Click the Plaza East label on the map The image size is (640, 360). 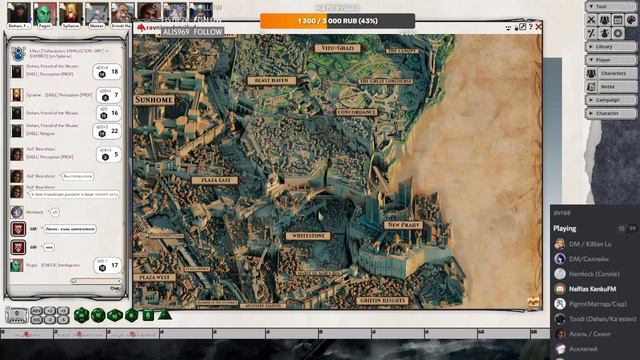[215, 180]
